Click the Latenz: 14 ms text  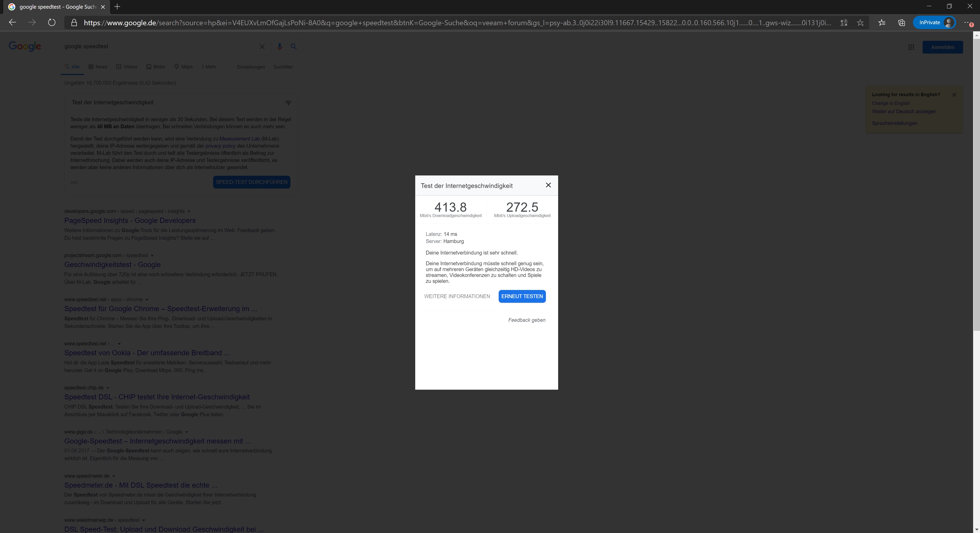441,234
